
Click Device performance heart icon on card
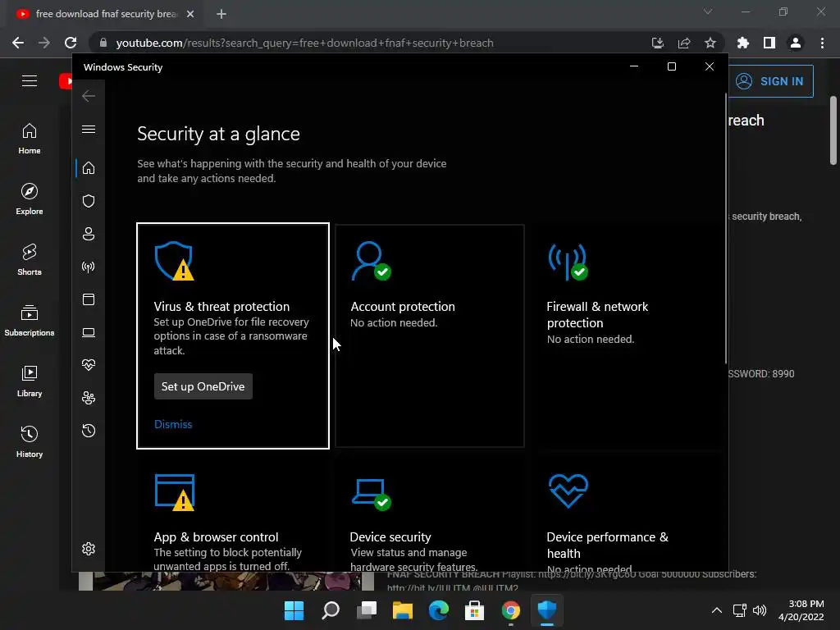coord(568,491)
